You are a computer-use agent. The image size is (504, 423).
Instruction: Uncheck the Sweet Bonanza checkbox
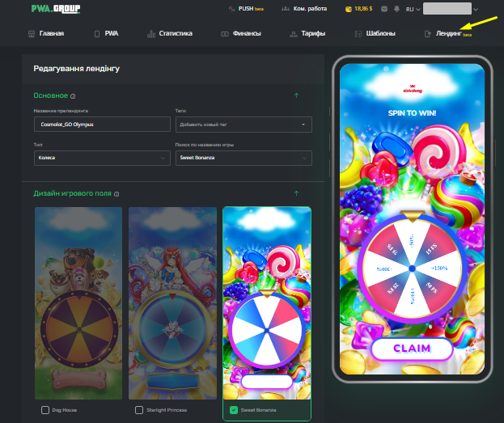(x=234, y=410)
